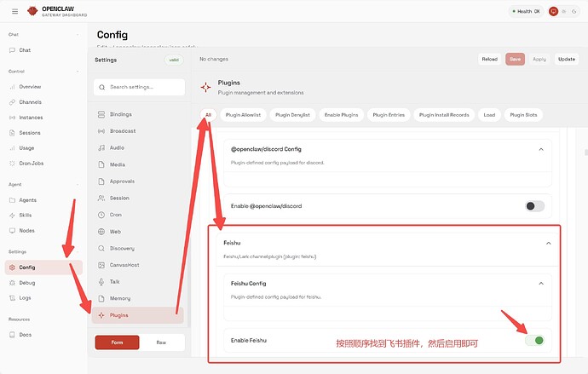
Task: Click the Reload button
Action: pyautogui.click(x=489, y=59)
